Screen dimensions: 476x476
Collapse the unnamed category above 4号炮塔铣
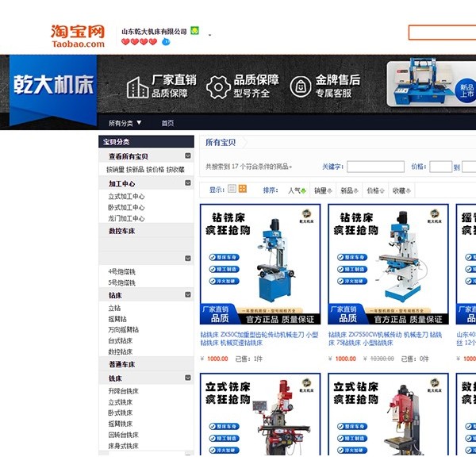(188, 259)
